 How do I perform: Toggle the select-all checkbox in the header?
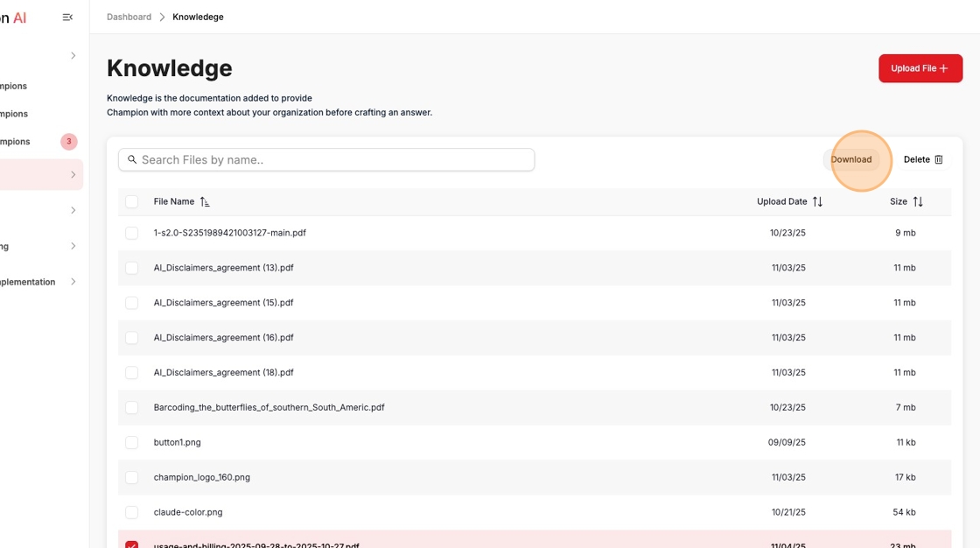tap(131, 201)
